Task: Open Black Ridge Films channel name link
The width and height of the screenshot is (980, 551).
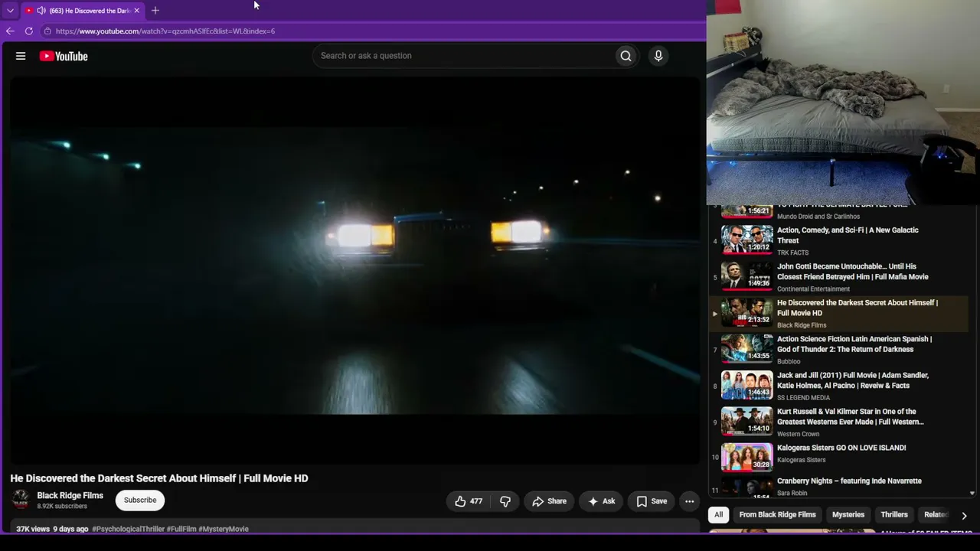Action: click(70, 496)
